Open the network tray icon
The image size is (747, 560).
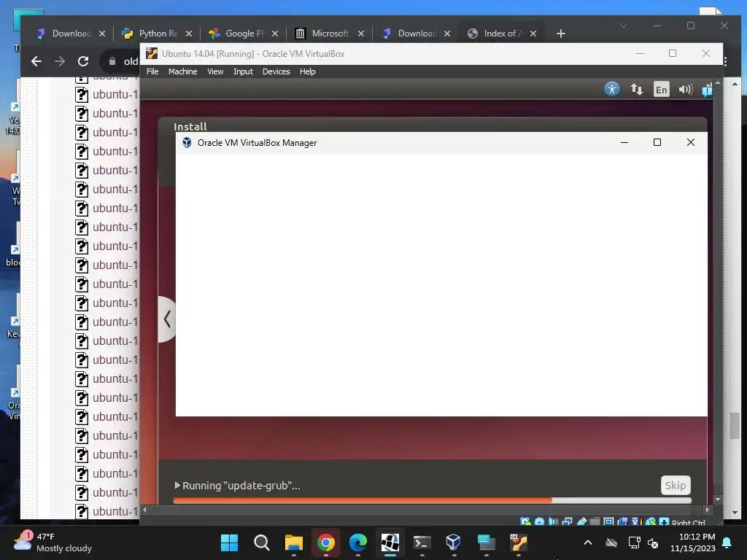(634, 542)
